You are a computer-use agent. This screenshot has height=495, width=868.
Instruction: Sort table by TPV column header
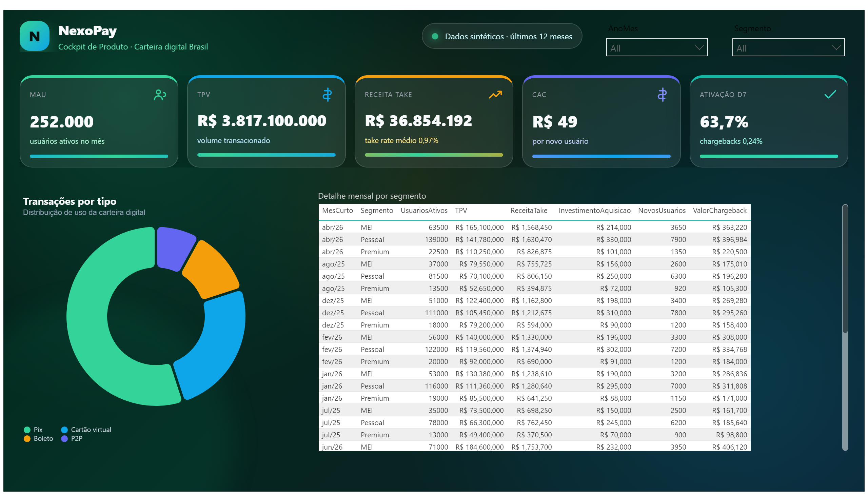coord(461,211)
